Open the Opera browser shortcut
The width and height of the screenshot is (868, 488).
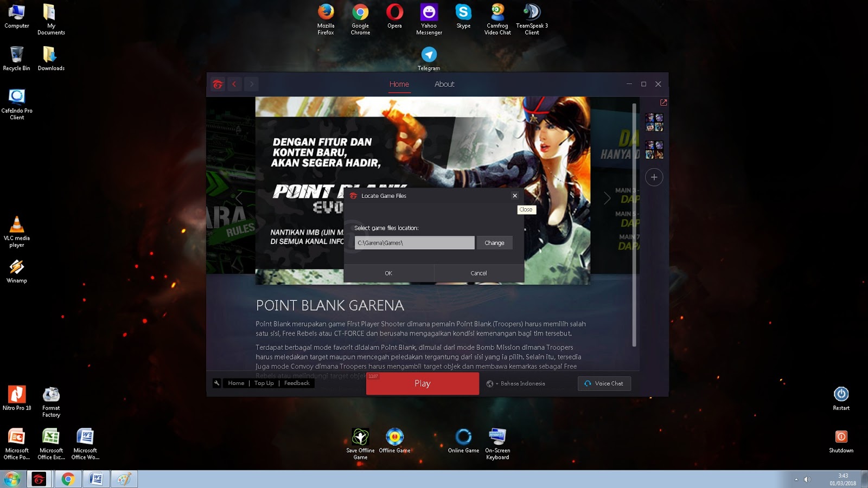pyautogui.click(x=394, y=16)
